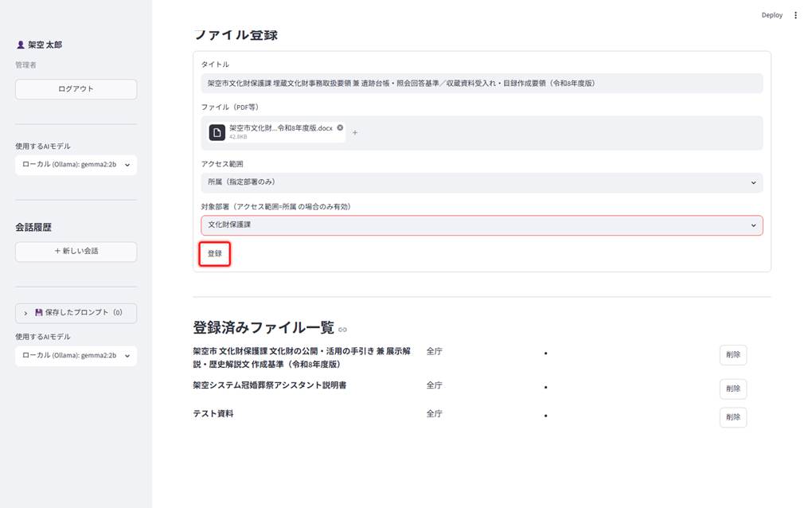Click the Deploy menu item
The width and height of the screenshot is (812, 508).
(771, 15)
